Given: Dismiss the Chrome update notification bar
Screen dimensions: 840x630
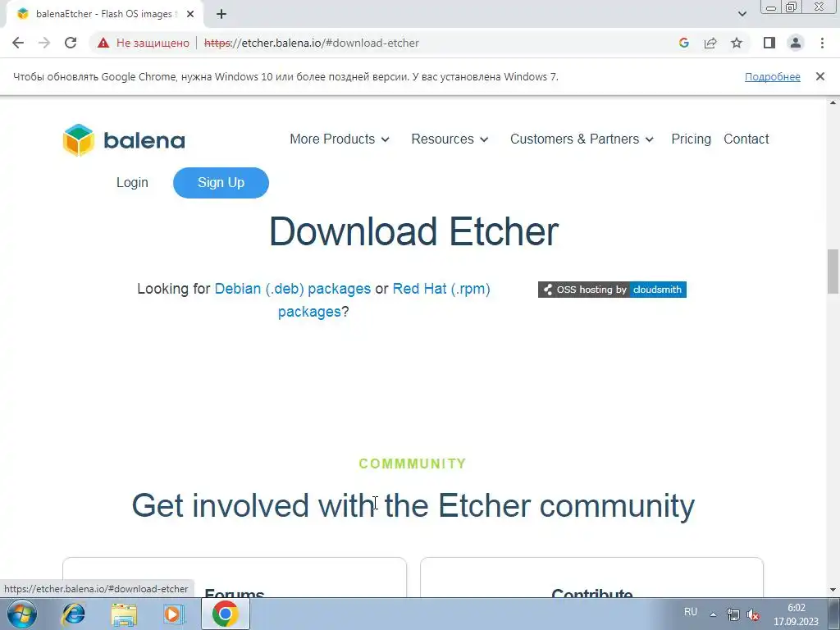Looking at the screenshot, I should [820, 76].
